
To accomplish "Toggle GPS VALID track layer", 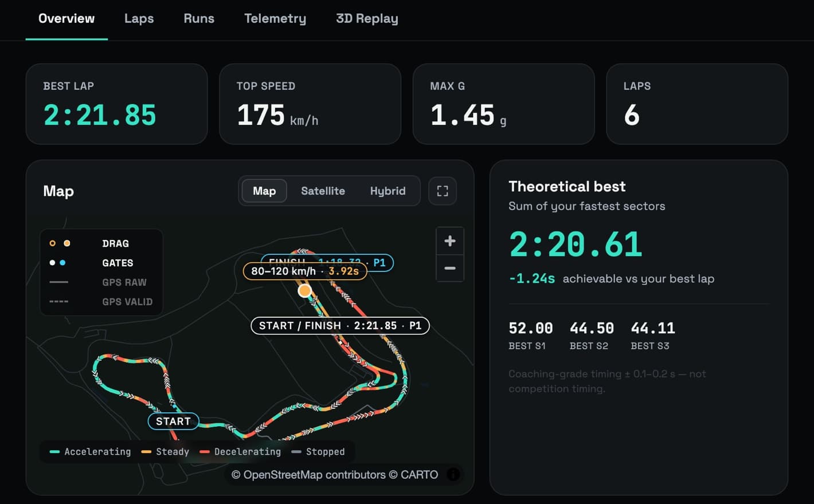I will pos(101,302).
